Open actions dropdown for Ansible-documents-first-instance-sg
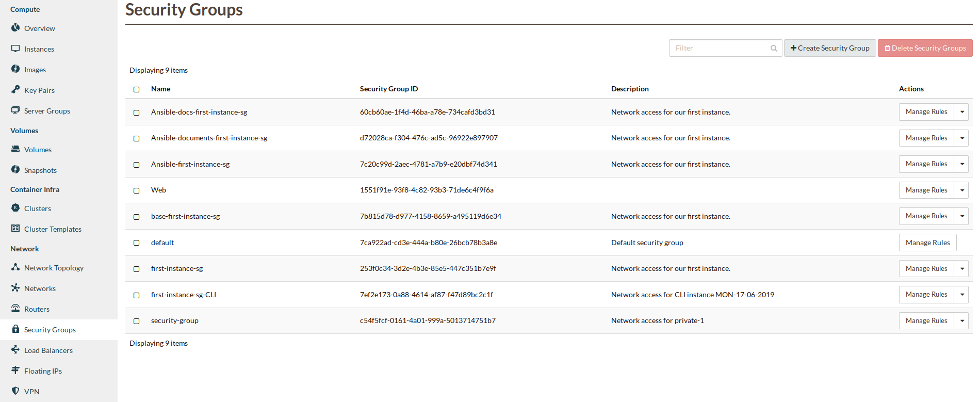This screenshot has width=980, height=402. point(961,138)
